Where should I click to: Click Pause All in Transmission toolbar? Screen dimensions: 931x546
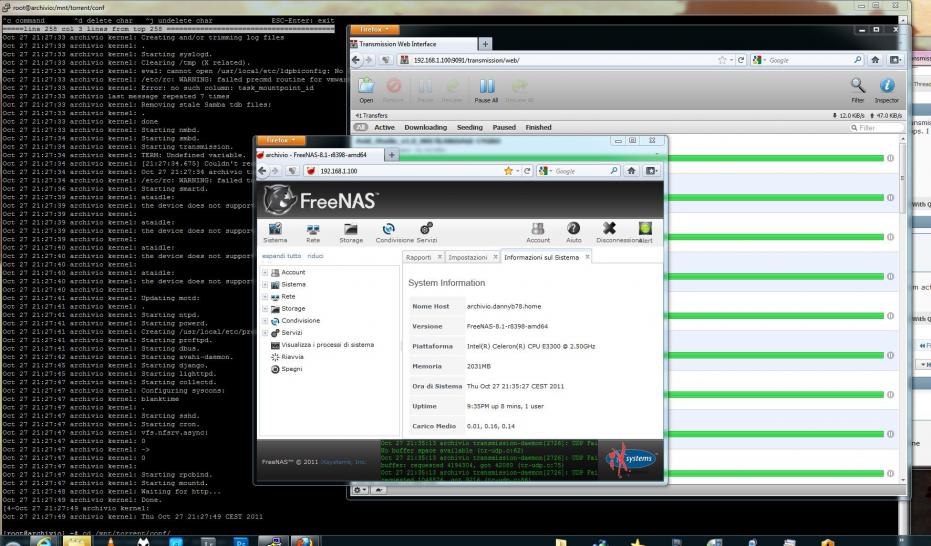click(x=486, y=91)
